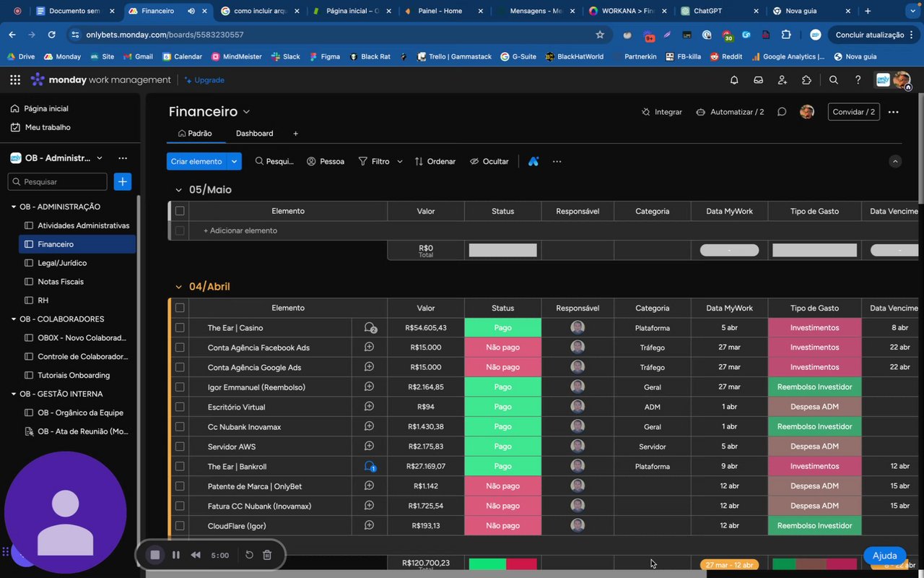Click the Criar elemento button
Image resolution: width=924 pixels, height=578 pixels.
click(196, 161)
